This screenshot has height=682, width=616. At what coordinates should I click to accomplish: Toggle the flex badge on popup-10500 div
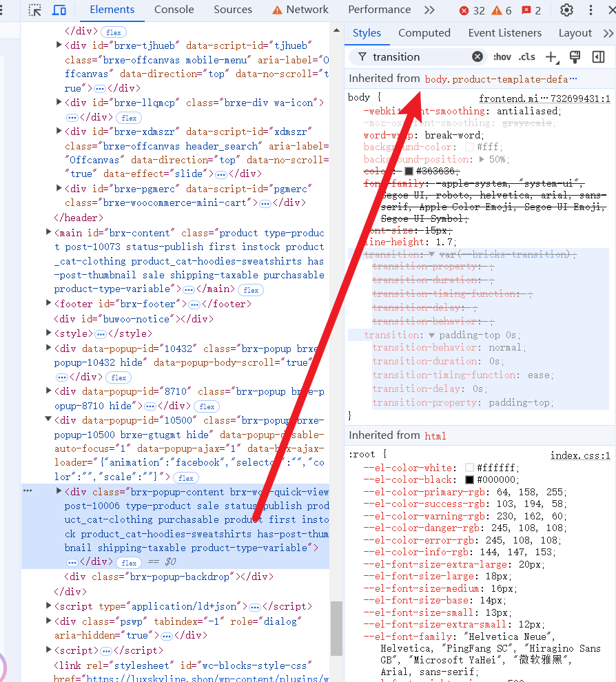coord(186,478)
